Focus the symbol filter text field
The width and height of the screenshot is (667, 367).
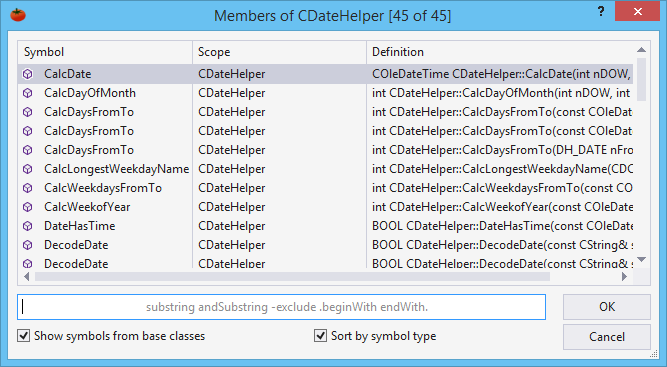[x=281, y=307]
